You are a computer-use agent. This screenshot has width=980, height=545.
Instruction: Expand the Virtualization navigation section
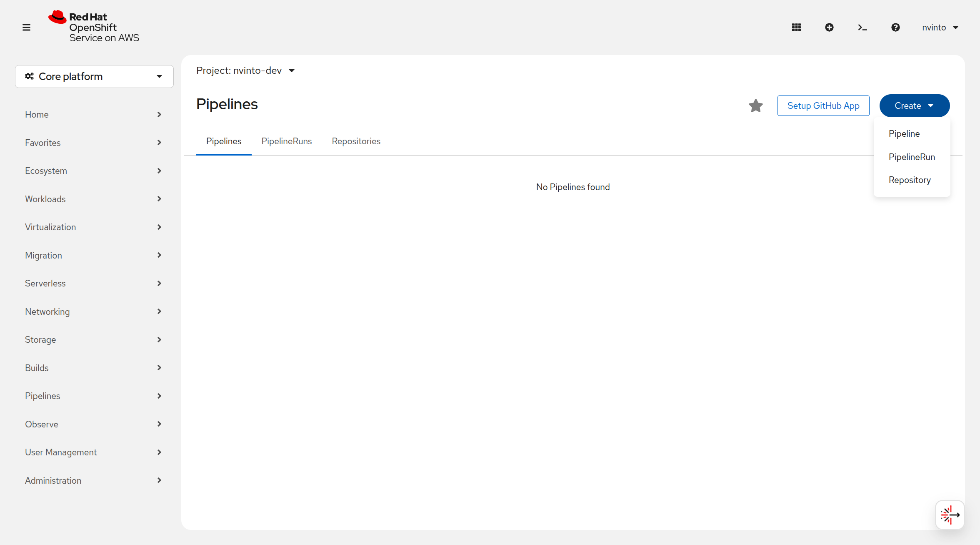(x=93, y=227)
